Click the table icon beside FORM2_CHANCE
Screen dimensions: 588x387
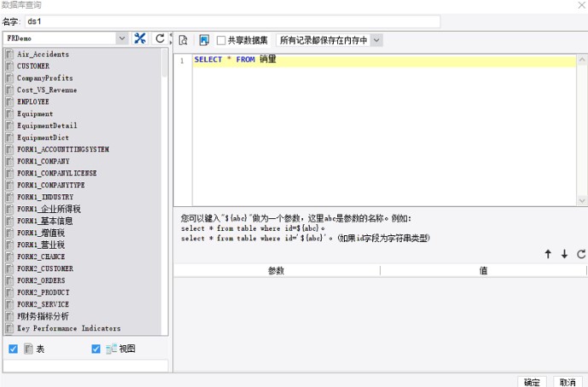(9, 257)
